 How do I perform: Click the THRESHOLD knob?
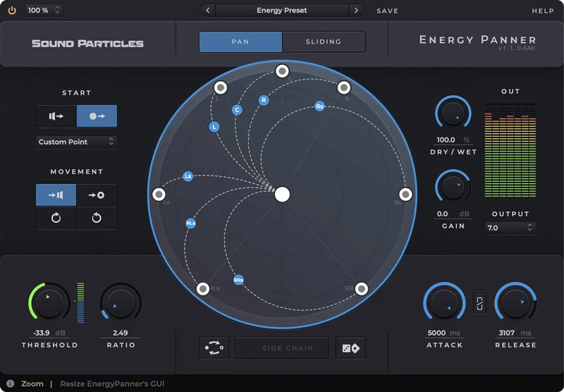(x=49, y=302)
